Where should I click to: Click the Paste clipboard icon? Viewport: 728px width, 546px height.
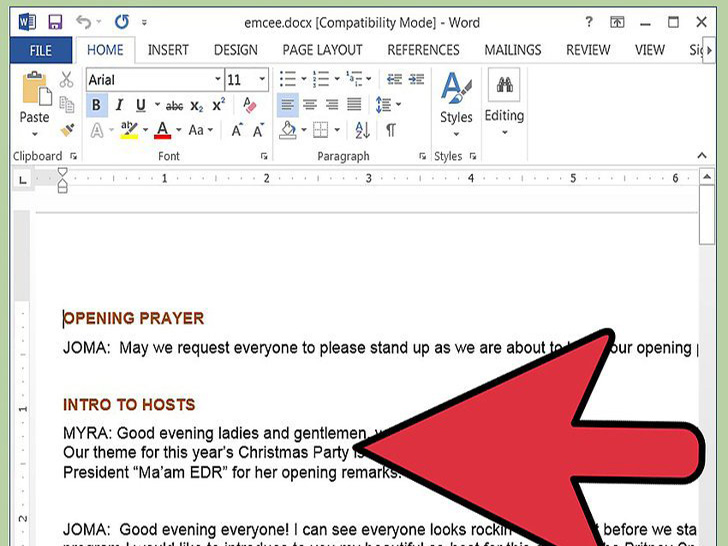[35, 87]
